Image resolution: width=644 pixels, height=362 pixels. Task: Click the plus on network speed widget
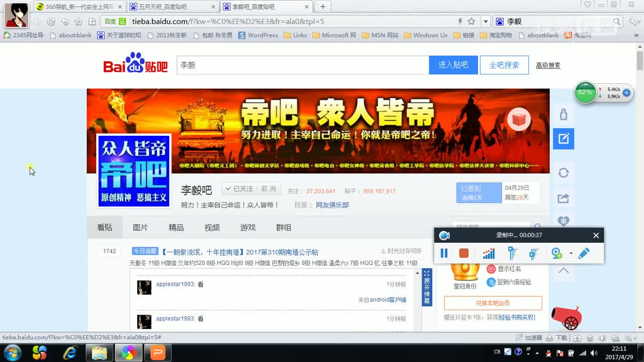tap(626, 93)
